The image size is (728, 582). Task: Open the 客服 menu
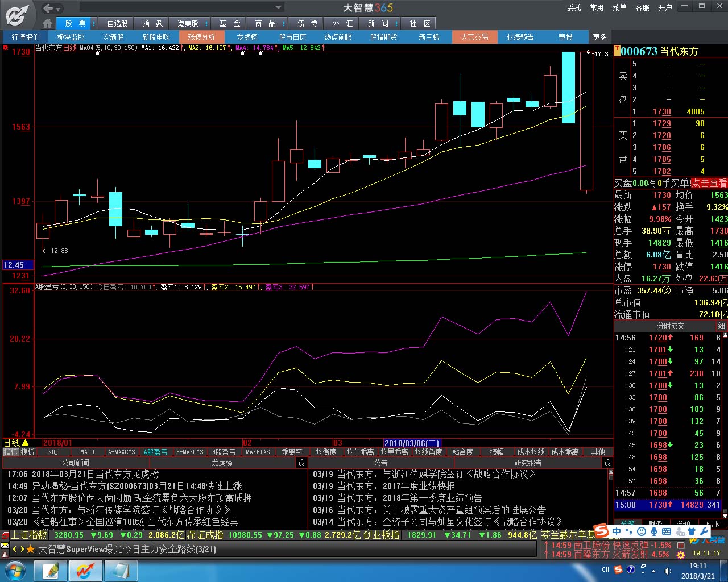pos(642,7)
